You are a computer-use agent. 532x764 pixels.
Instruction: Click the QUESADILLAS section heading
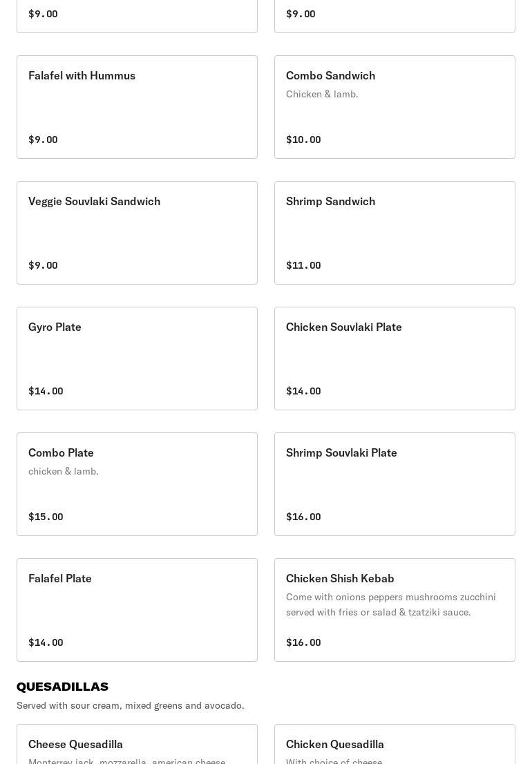[x=62, y=687]
